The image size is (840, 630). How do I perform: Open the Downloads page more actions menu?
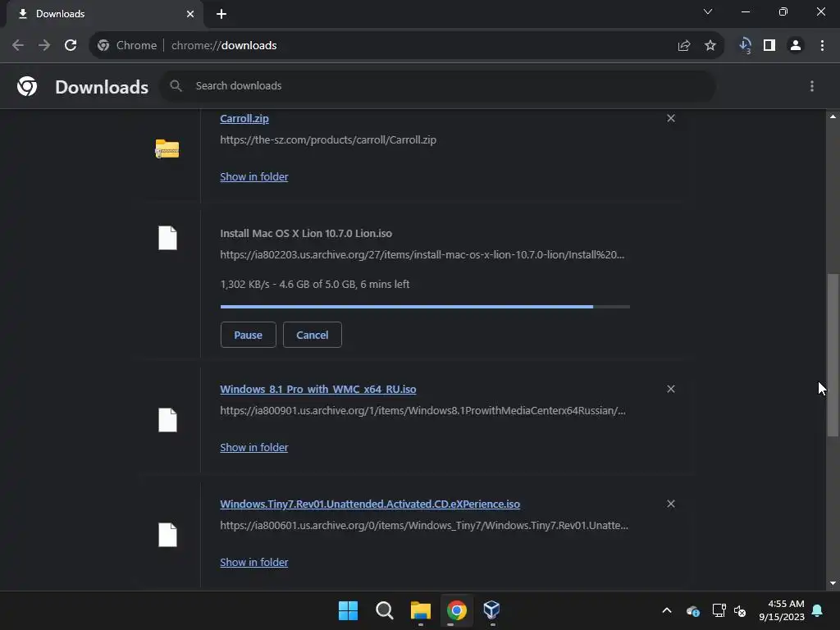pyautogui.click(x=812, y=86)
